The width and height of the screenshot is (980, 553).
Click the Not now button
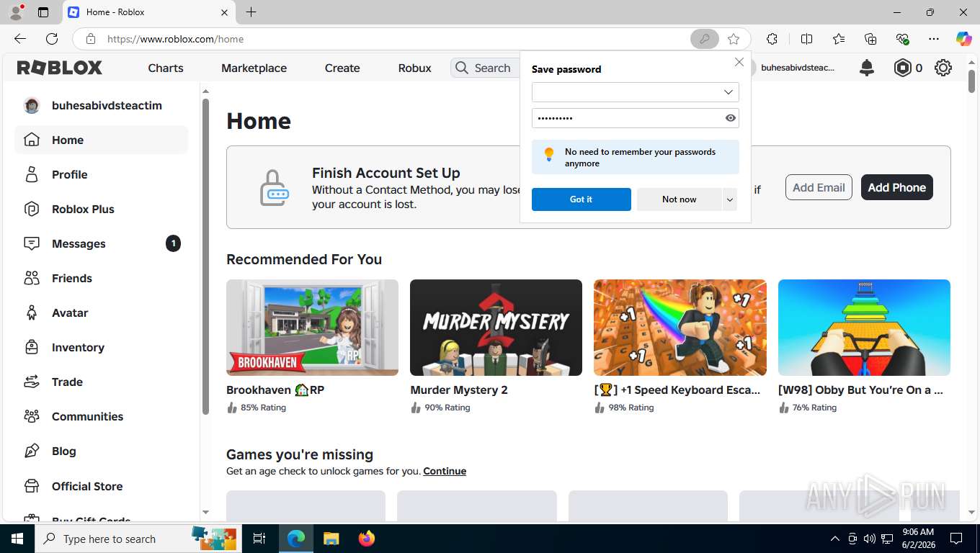[679, 199]
